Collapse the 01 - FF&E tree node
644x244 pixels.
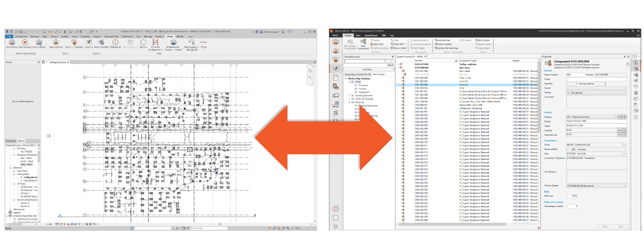(350, 82)
